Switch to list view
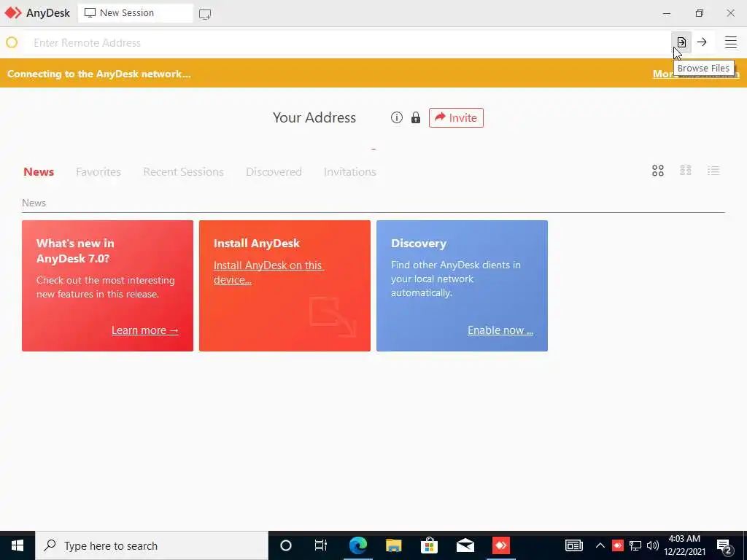This screenshot has width=747, height=560. coord(713,171)
